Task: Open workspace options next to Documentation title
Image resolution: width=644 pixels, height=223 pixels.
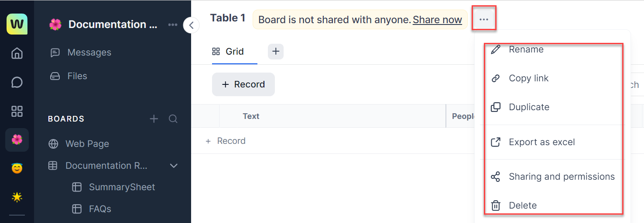Action: pos(173,24)
